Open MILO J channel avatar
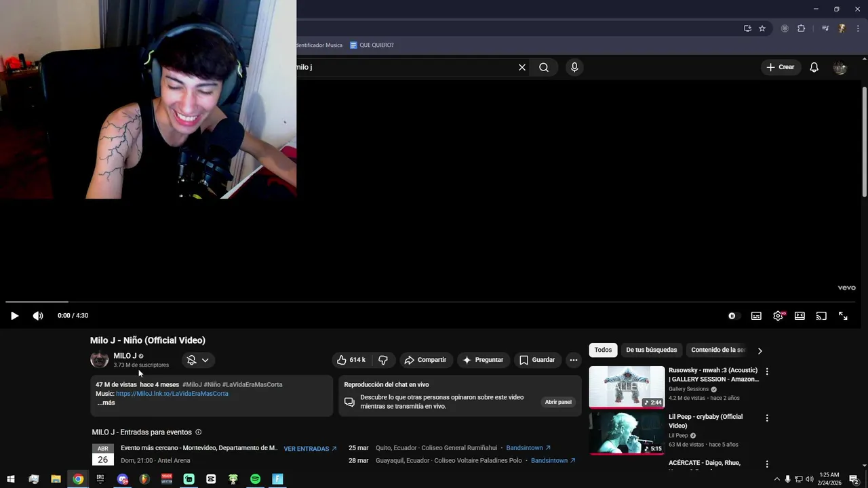This screenshot has width=868, height=488. coord(100,360)
